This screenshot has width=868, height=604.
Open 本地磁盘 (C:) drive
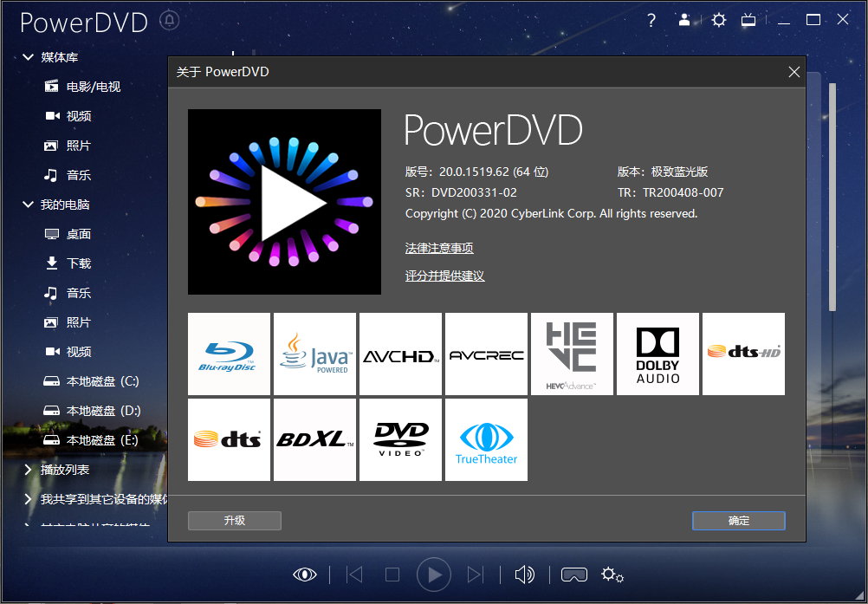coord(91,381)
